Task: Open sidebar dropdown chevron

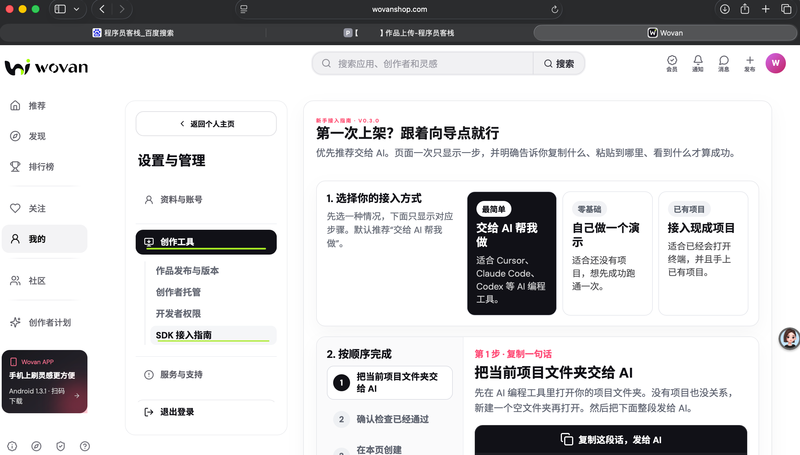Action: click(77, 9)
